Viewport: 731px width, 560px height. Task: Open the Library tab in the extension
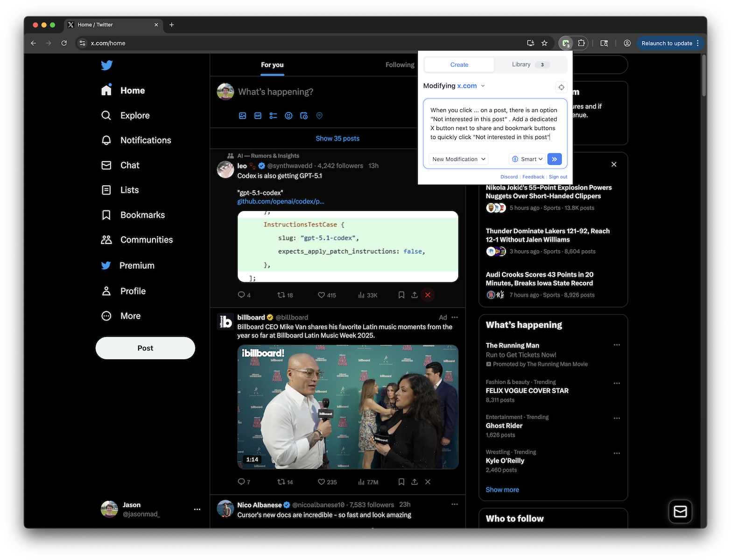(521, 64)
